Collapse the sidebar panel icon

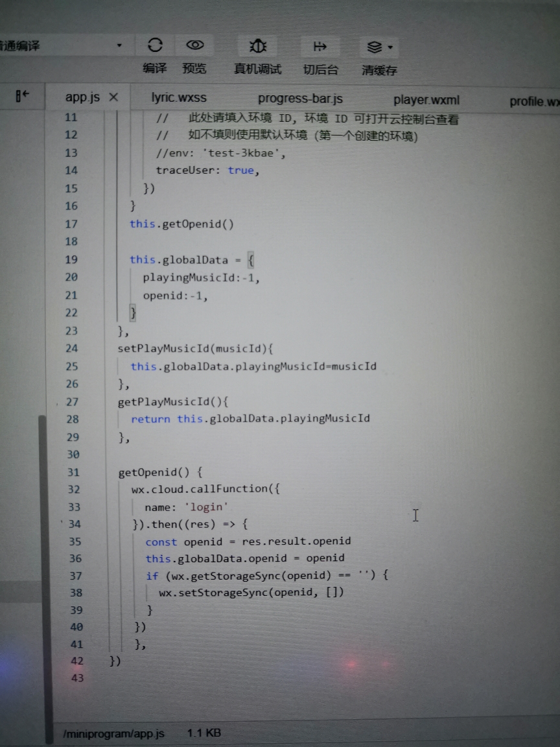click(x=22, y=96)
